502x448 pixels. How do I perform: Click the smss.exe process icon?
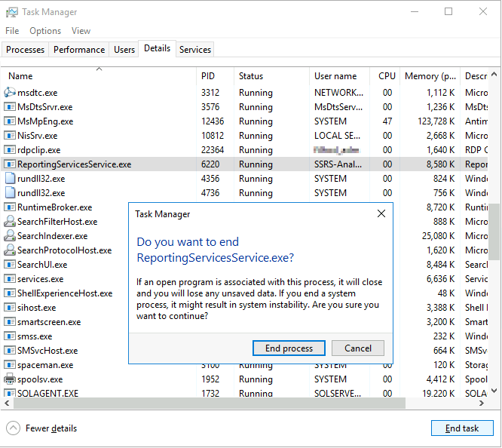pos(10,336)
